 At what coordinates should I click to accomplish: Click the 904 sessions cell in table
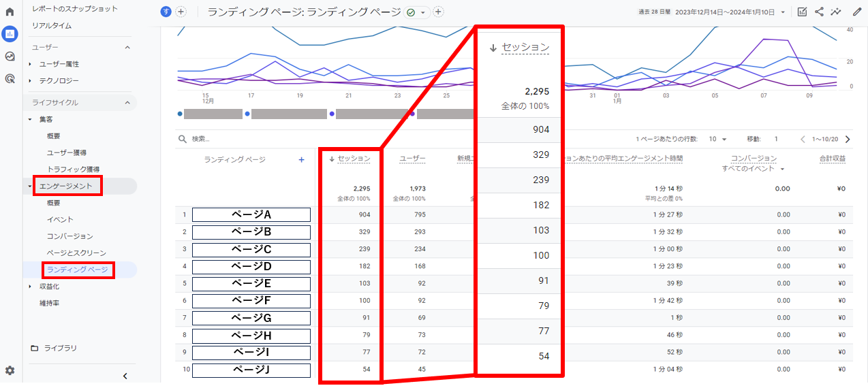pyautogui.click(x=364, y=215)
